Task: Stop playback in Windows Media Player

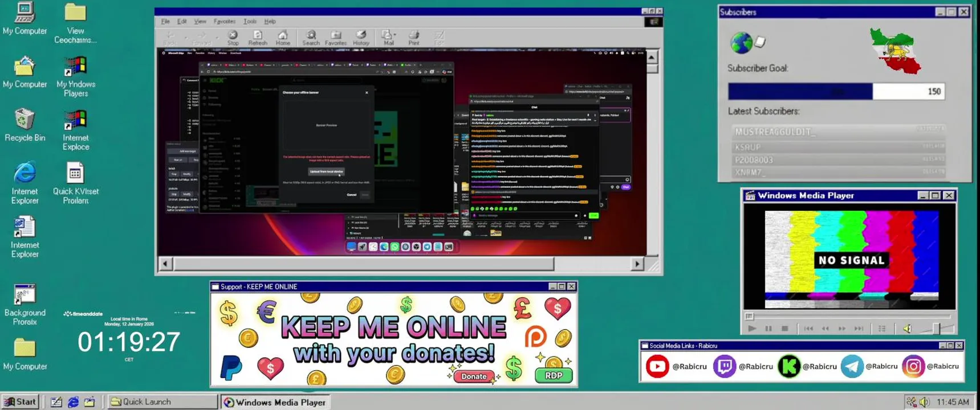Action: click(785, 329)
